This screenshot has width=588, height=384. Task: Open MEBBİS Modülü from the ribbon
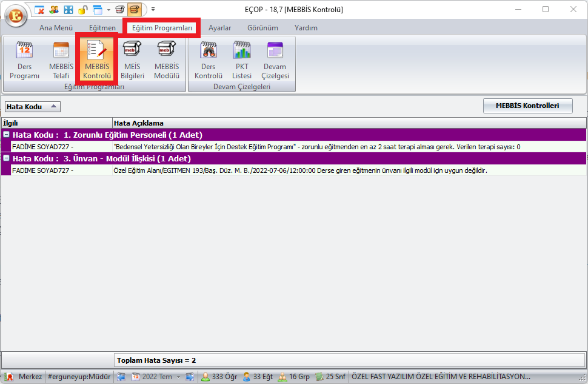point(167,60)
